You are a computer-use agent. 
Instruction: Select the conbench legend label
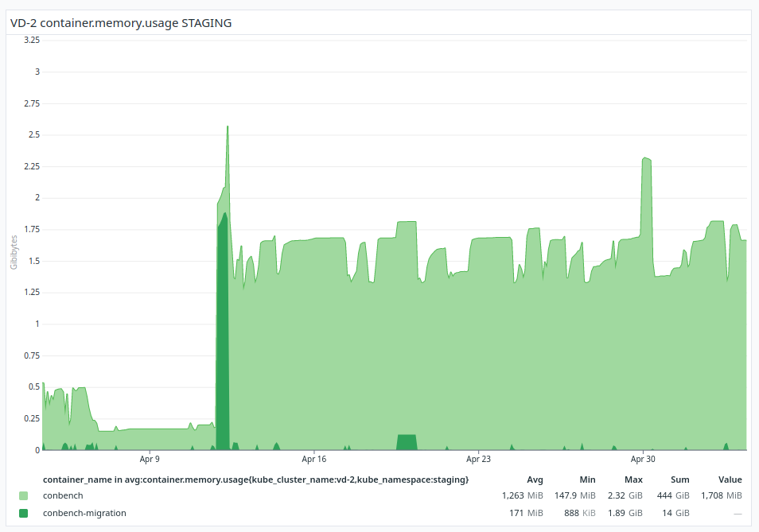click(x=63, y=495)
